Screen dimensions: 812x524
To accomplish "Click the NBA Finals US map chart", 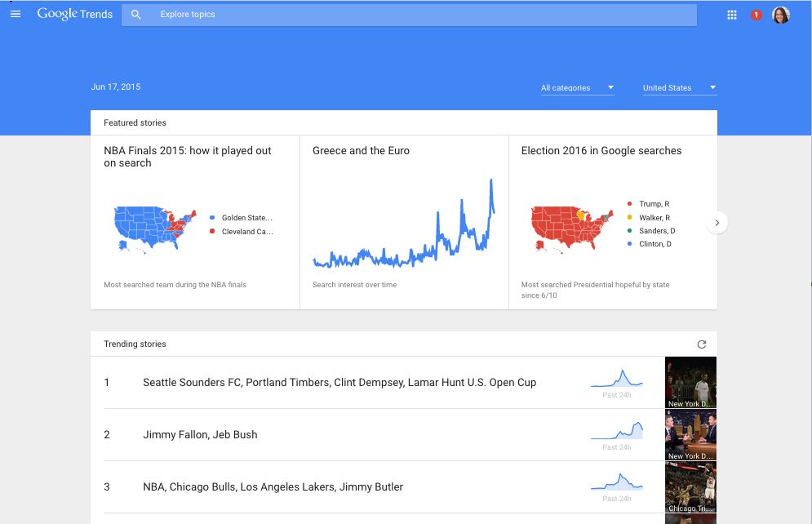I will tap(155, 229).
